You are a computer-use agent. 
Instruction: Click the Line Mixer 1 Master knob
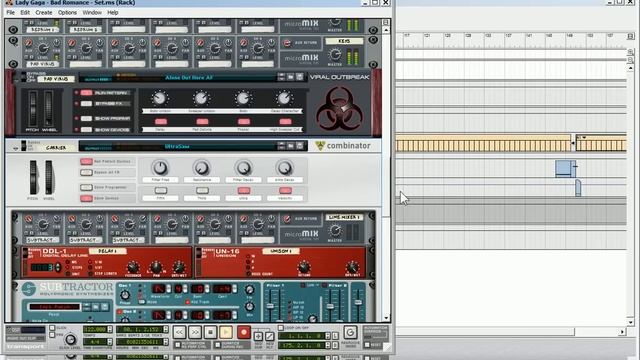[x=335, y=231]
